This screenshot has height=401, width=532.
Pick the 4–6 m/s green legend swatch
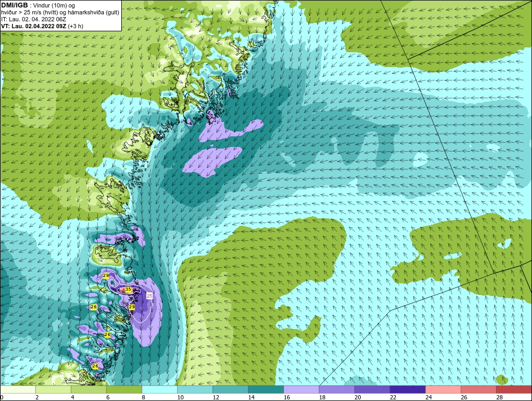(88, 389)
